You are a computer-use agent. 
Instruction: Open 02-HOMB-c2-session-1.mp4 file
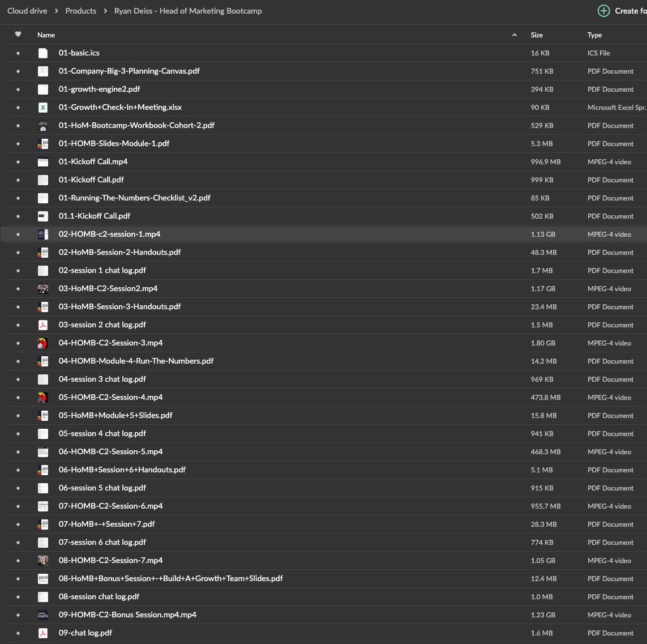click(x=109, y=234)
